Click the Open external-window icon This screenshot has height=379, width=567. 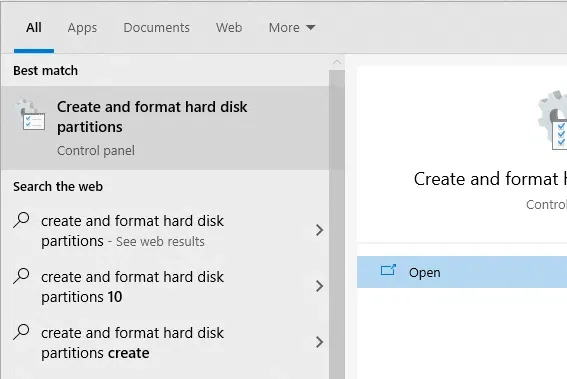388,271
